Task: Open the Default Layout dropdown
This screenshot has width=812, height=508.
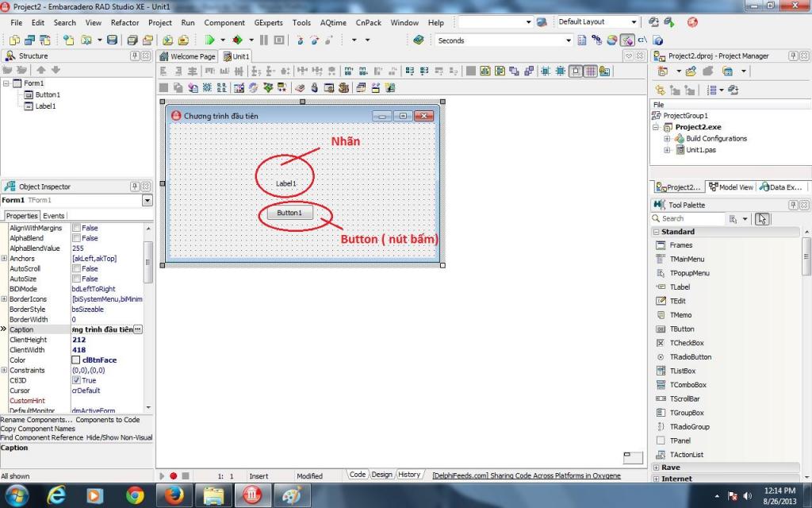Action: 634,21
